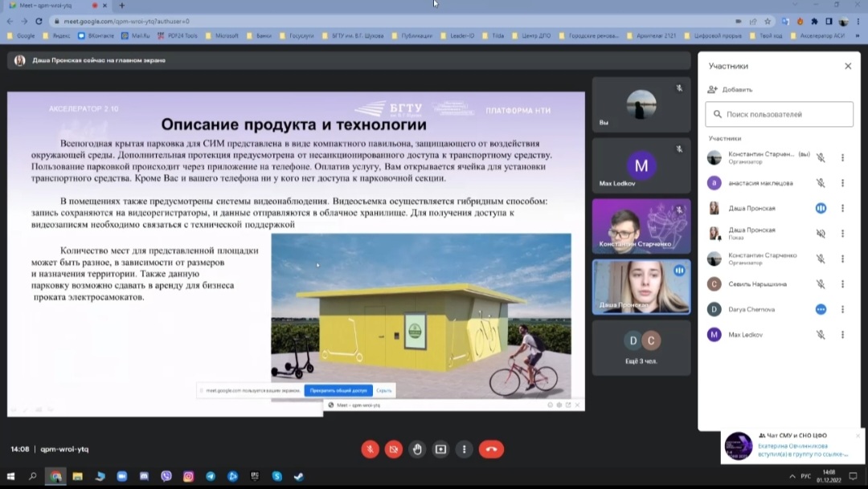Click the blue dots icon beside Darya Chernova
Viewport: 868px width, 489px height.
coord(821,309)
